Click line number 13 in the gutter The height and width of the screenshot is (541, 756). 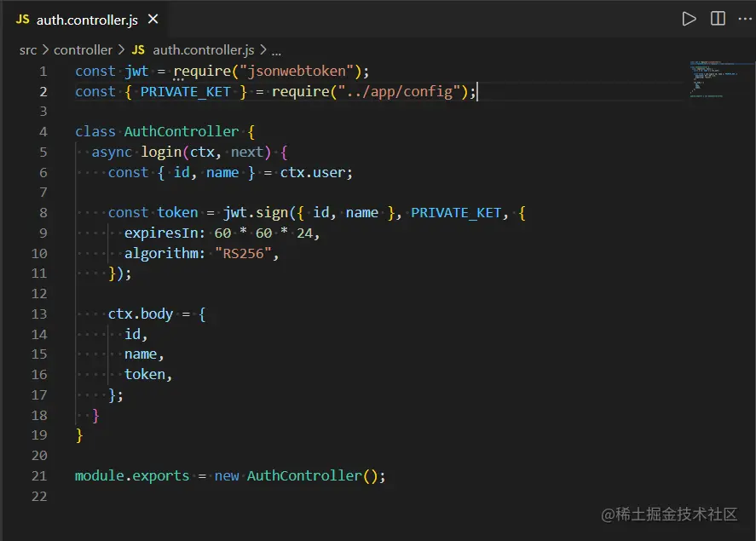point(39,314)
